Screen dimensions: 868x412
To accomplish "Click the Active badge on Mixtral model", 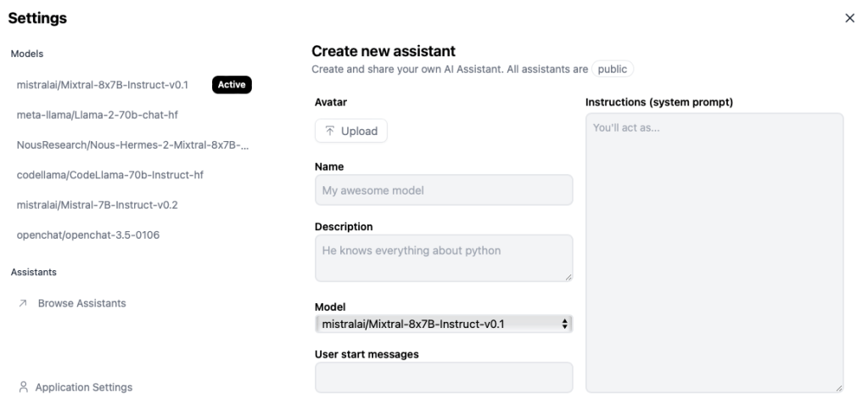I will (232, 85).
